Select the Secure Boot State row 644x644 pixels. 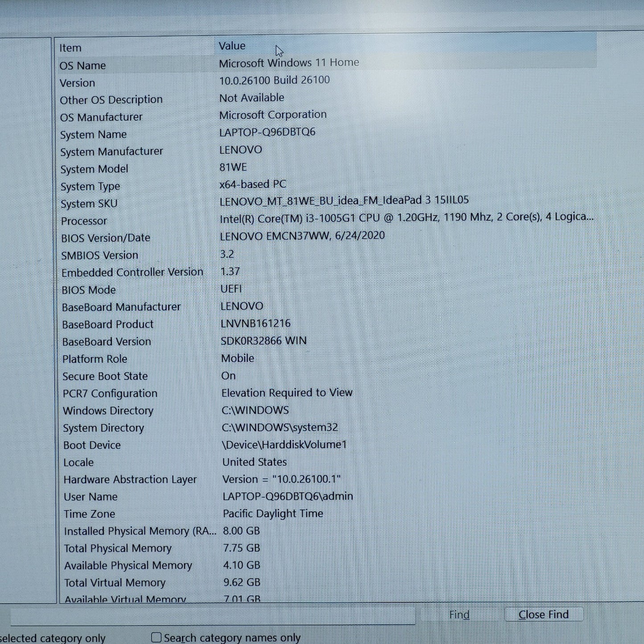pos(328,376)
